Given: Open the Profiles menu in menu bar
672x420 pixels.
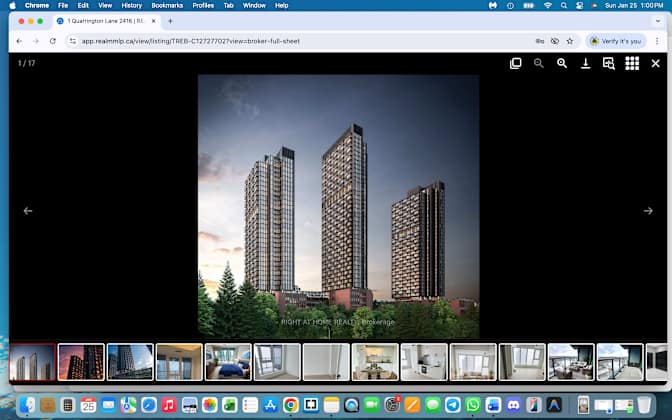Looking at the screenshot, I should [x=203, y=5].
